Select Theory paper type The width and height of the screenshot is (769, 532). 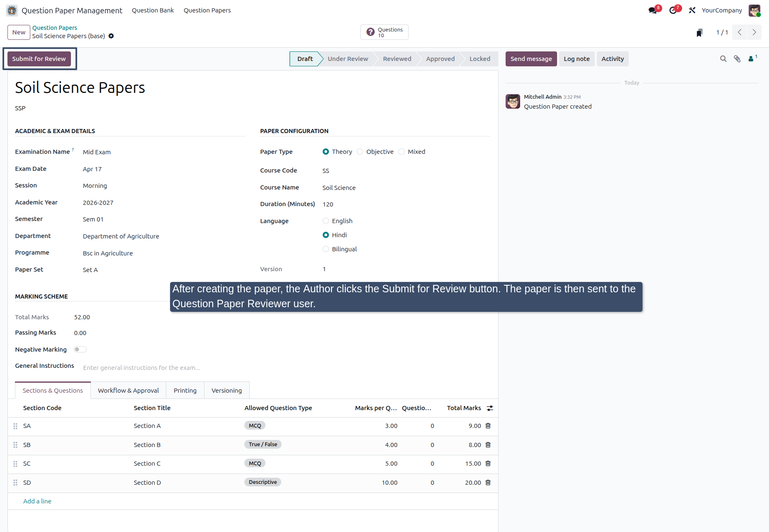(x=326, y=152)
